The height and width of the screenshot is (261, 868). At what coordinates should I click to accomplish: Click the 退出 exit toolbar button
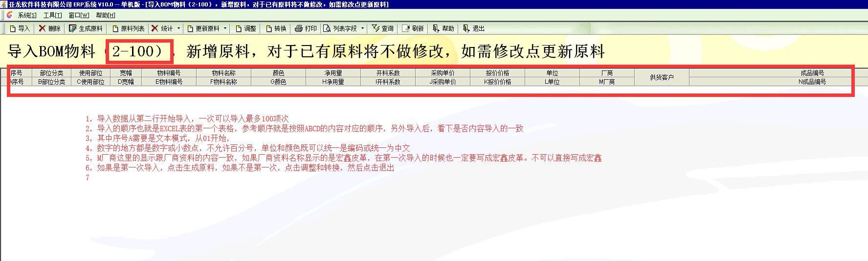[x=473, y=28]
